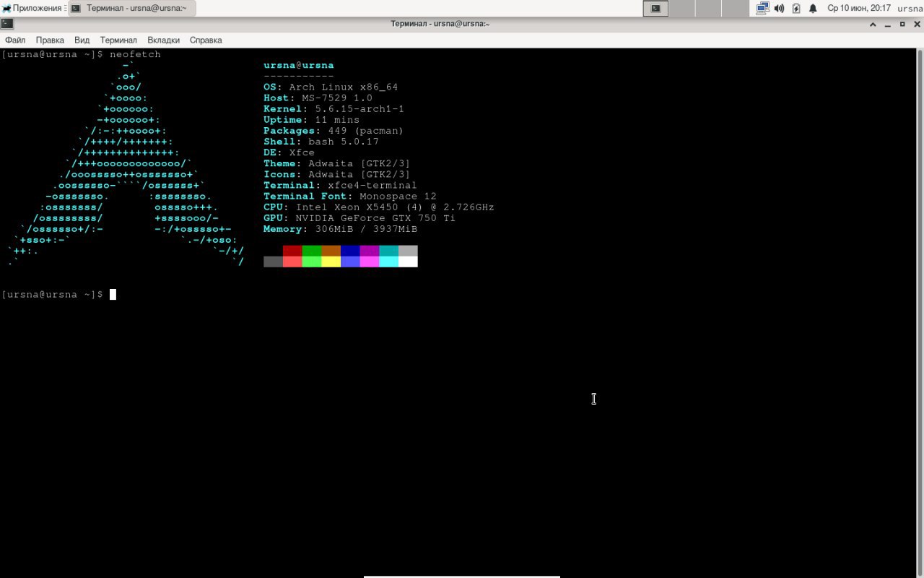Click the bright yellow color block
This screenshot has height=578, width=924.
click(331, 262)
